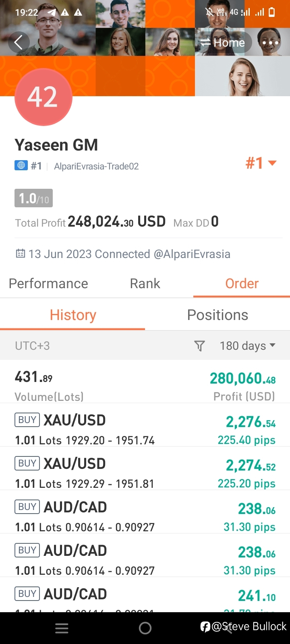The width and height of the screenshot is (290, 644).
Task: Switch to the Rank tab
Action: click(145, 283)
